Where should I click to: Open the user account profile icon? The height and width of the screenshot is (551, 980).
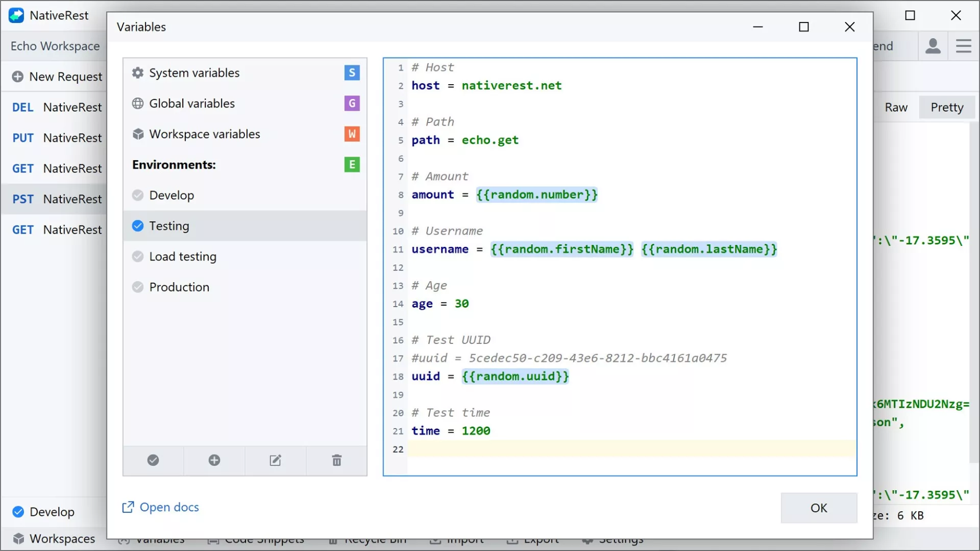pos(933,46)
